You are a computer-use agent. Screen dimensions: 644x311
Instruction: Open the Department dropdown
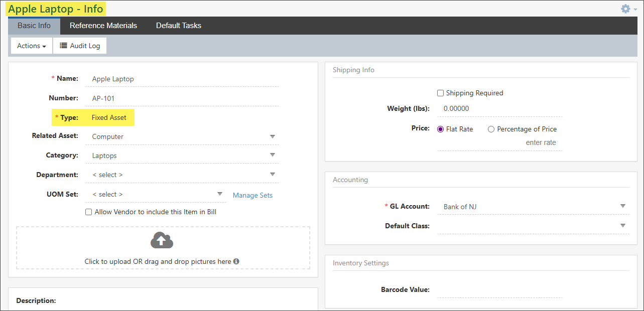coord(273,175)
